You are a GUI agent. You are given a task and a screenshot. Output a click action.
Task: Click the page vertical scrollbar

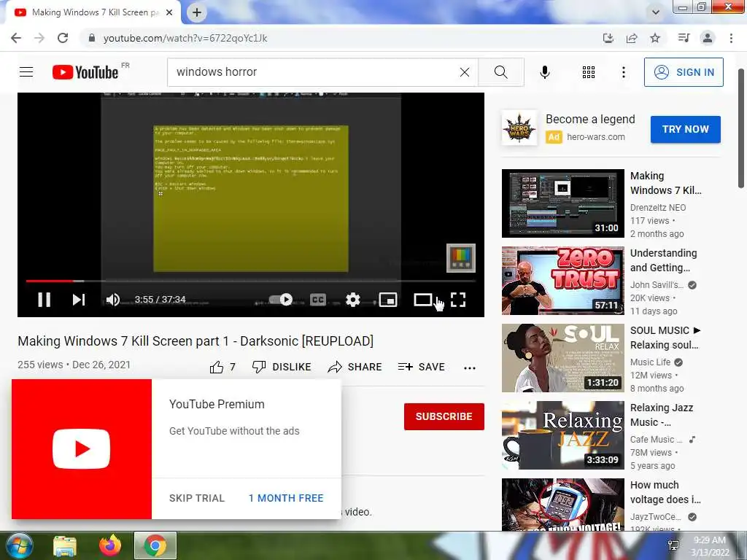(x=741, y=128)
